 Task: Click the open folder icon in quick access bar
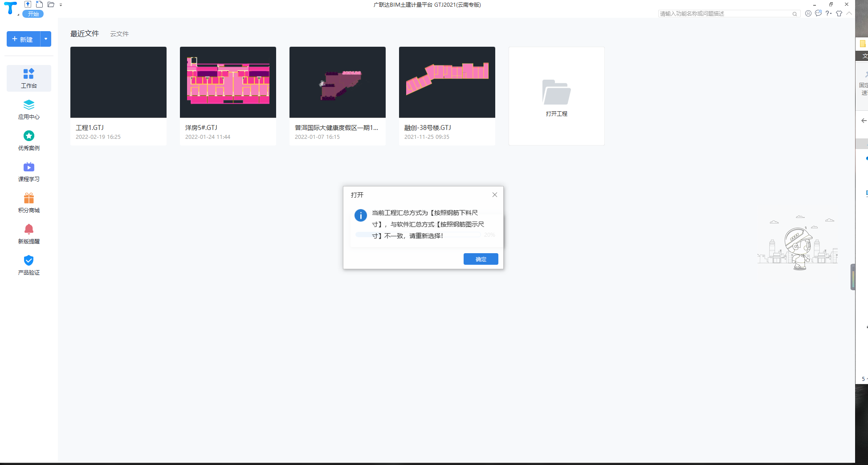(x=51, y=4)
